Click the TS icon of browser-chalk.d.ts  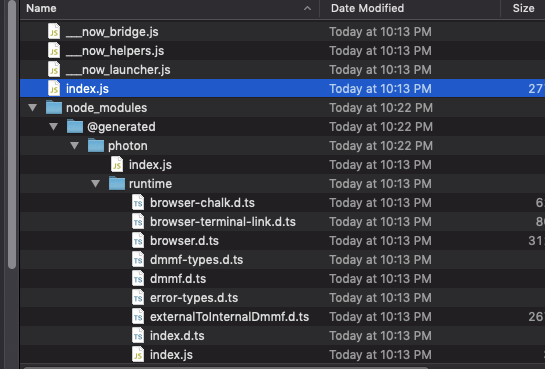tap(138, 203)
